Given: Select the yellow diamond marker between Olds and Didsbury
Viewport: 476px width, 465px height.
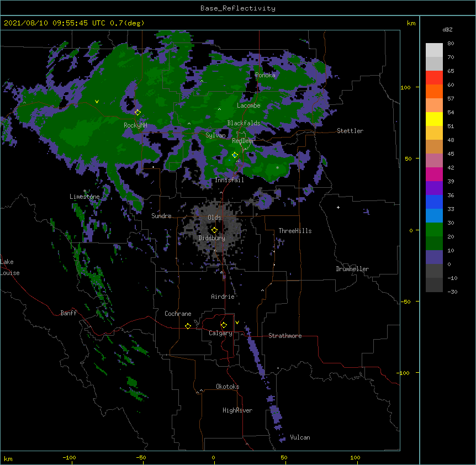Looking at the screenshot, I should (214, 230).
